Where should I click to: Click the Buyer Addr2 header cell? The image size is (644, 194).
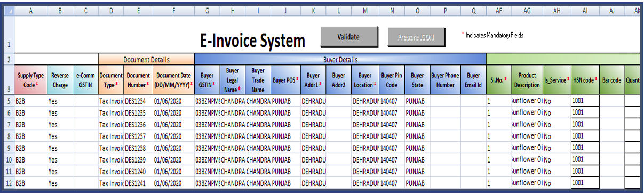tap(338, 80)
